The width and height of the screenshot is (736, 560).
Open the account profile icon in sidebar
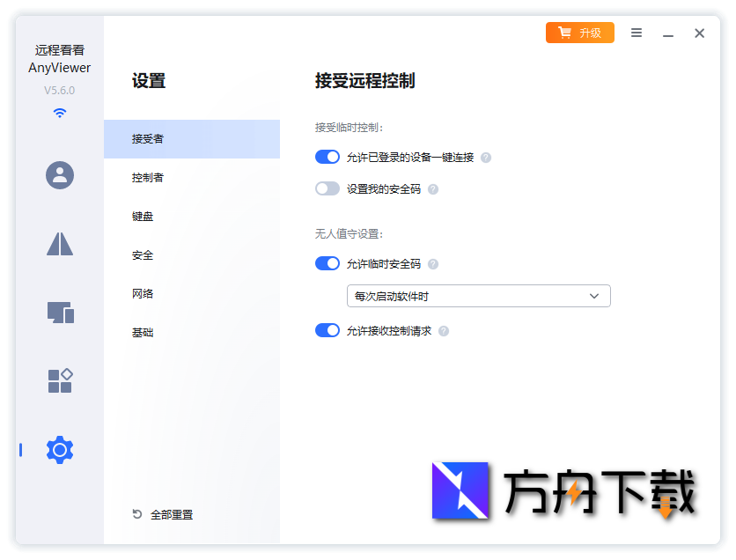pyautogui.click(x=59, y=175)
